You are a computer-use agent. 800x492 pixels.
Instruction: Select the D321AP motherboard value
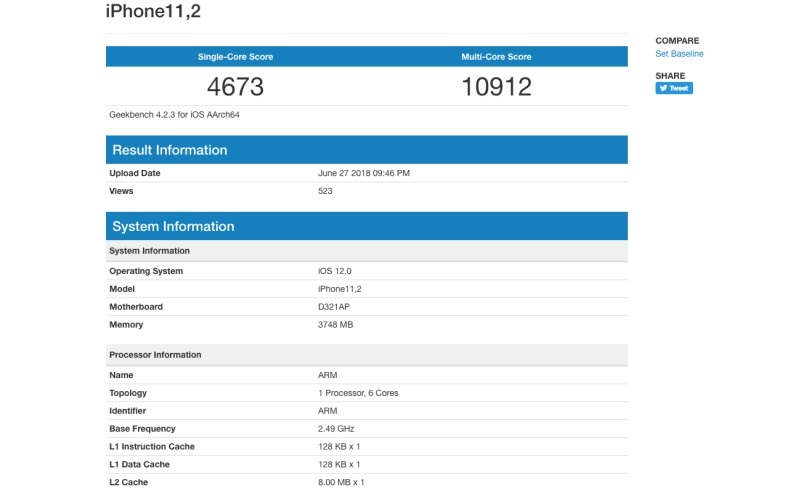tap(334, 307)
